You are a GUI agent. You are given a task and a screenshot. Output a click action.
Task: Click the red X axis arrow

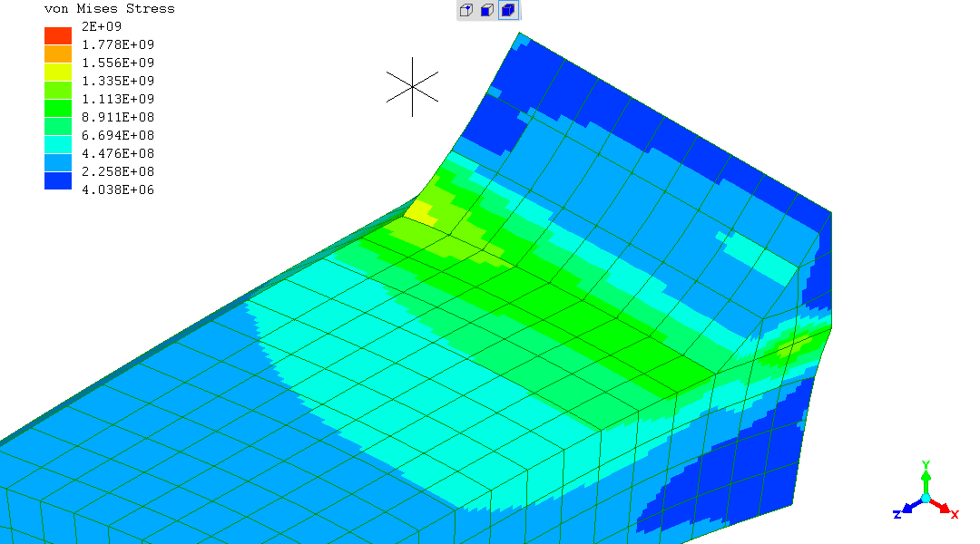pos(944,509)
